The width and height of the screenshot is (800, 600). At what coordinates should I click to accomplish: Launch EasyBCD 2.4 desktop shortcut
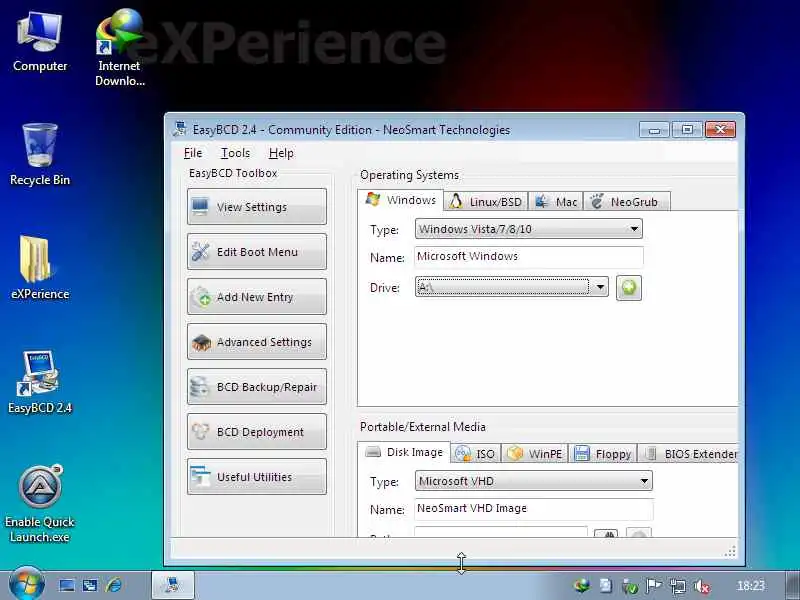click(40, 382)
